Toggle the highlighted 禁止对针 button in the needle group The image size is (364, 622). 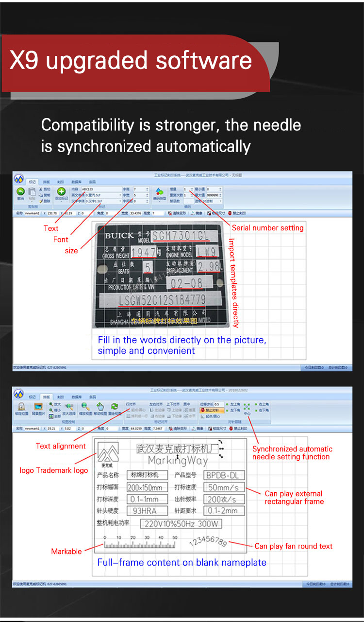pos(212,410)
